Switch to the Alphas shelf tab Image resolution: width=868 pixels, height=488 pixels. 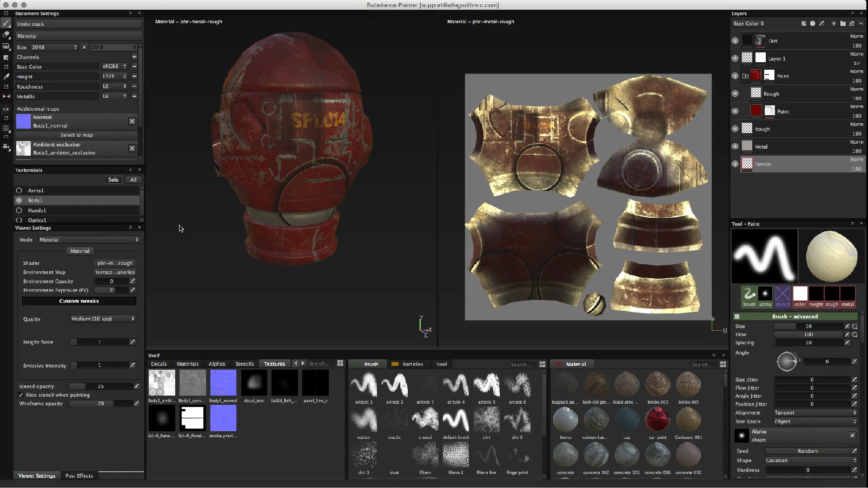pyautogui.click(x=217, y=364)
